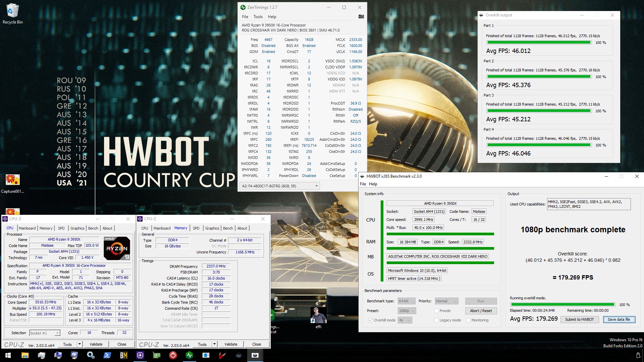Click the red power taskbar icon

click(173, 355)
